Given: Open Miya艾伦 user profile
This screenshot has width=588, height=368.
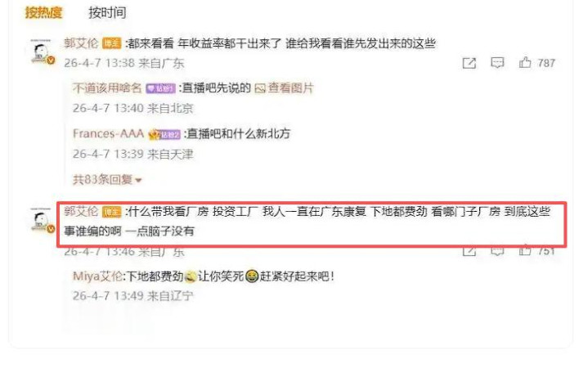Looking at the screenshot, I should pos(97,276).
